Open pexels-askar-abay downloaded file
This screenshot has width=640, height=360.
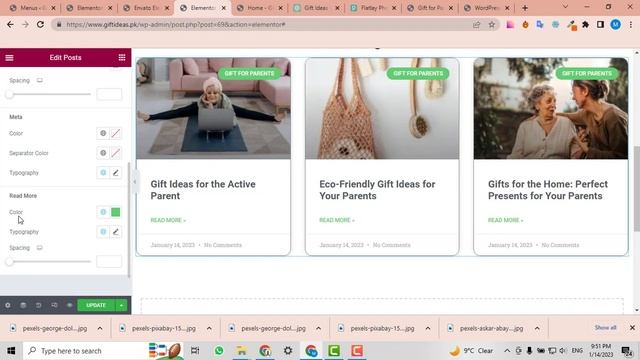click(x=486, y=328)
